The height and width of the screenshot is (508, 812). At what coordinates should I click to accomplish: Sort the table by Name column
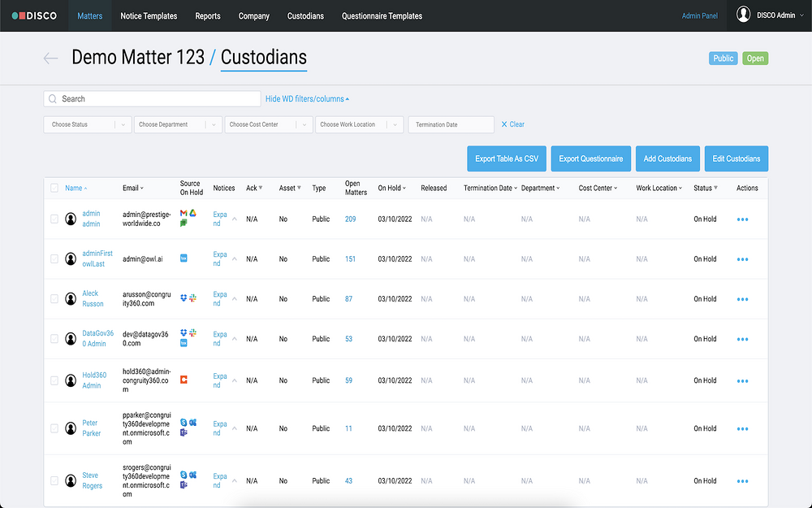(76, 188)
